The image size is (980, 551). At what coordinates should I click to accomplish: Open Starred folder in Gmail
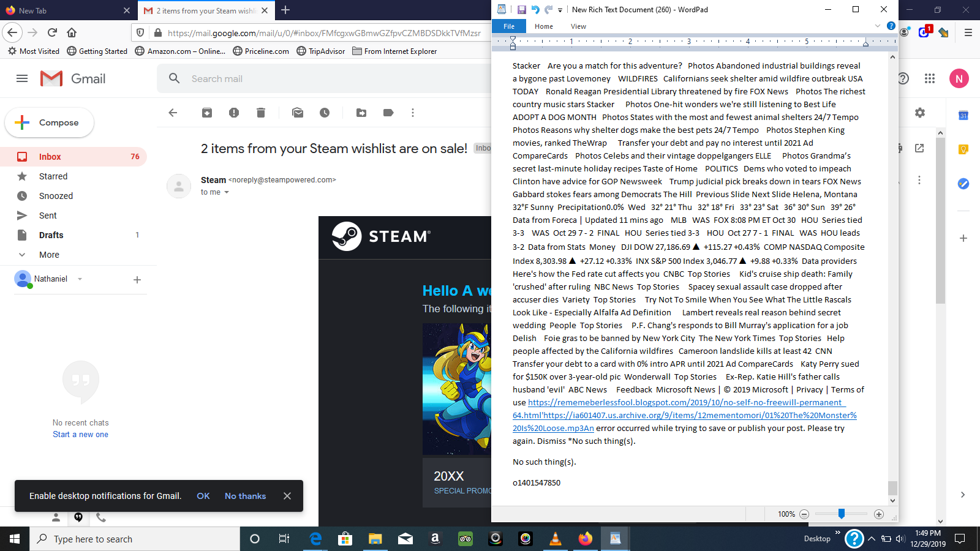[x=73, y=176]
